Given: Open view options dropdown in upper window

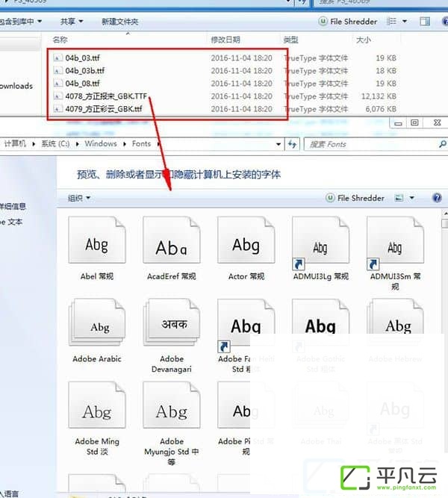Looking at the screenshot, I should pyautogui.click(x=405, y=22).
